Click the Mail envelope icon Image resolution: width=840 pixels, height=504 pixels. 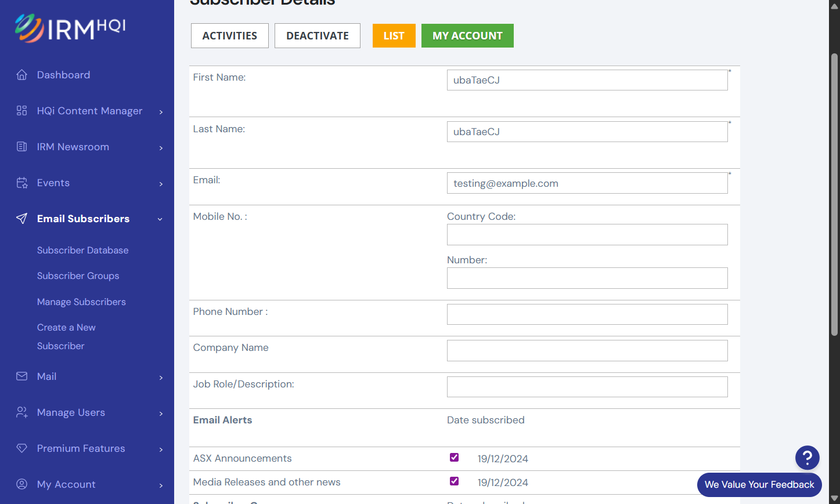[x=22, y=376]
